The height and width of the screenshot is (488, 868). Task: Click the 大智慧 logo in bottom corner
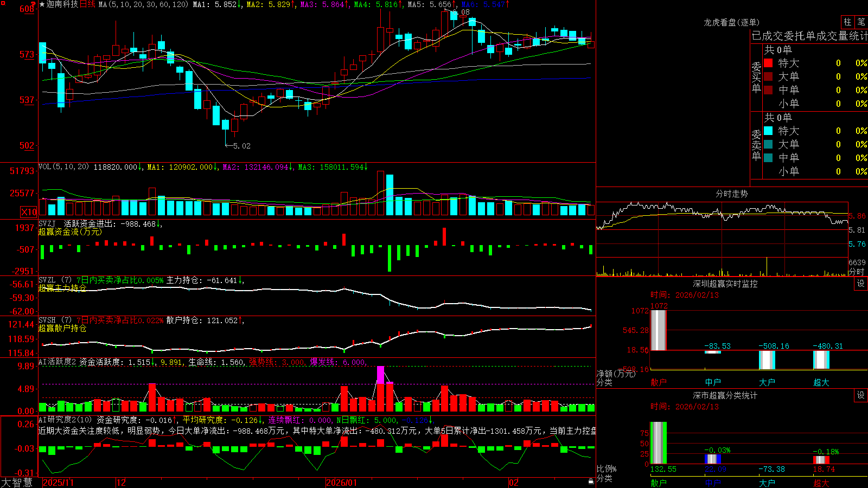tap(17, 482)
